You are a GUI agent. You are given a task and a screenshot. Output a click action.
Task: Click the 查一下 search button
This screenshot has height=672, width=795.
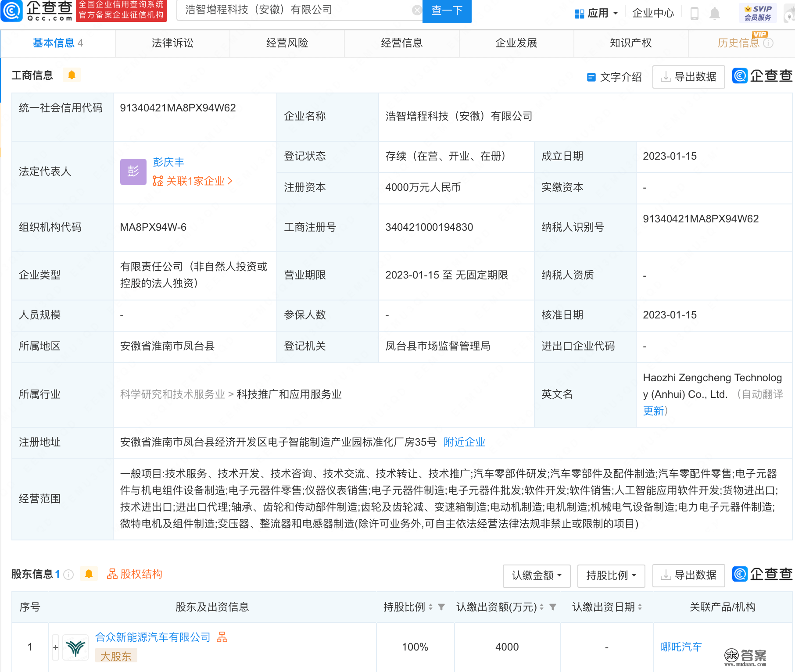click(x=447, y=11)
